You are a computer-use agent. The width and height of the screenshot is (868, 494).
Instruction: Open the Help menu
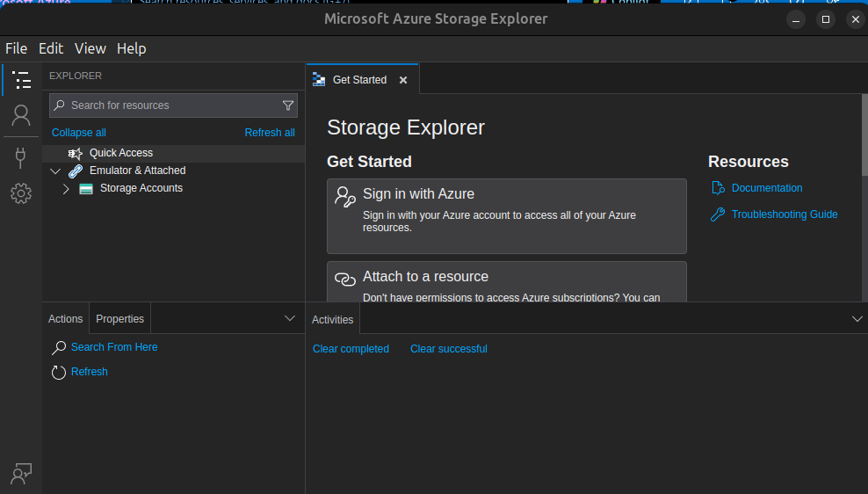point(131,48)
